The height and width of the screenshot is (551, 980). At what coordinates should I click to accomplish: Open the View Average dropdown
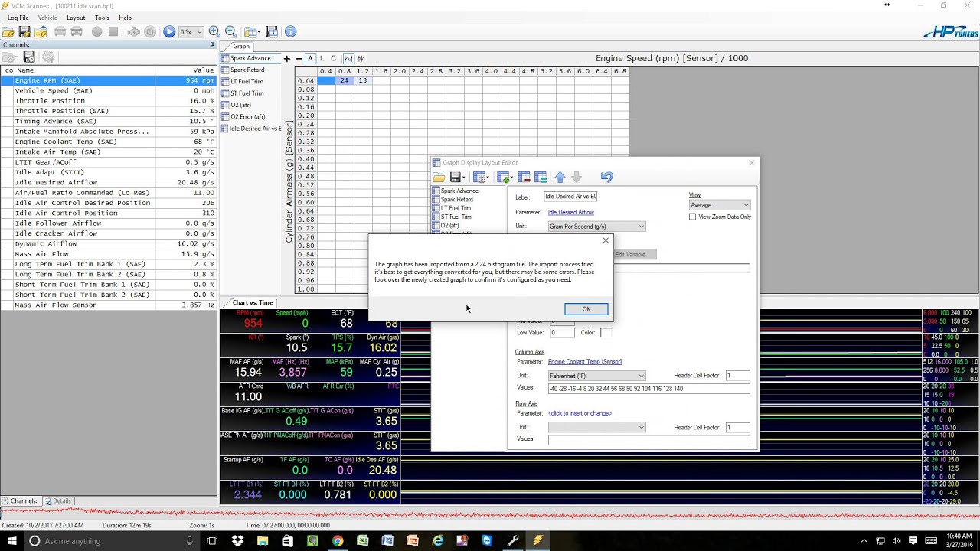coord(720,205)
